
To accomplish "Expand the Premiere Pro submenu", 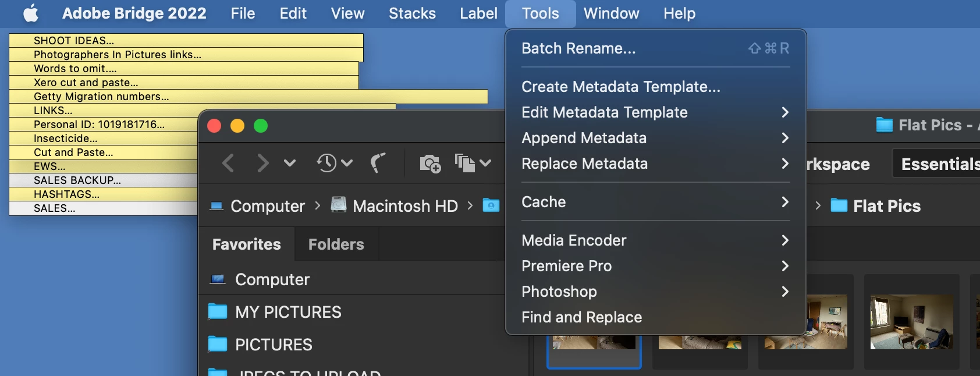I will pos(656,266).
